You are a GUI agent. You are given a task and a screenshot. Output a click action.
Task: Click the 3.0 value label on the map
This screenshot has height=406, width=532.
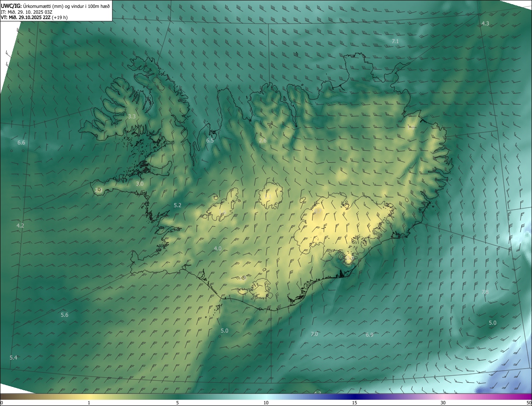pos(140,183)
